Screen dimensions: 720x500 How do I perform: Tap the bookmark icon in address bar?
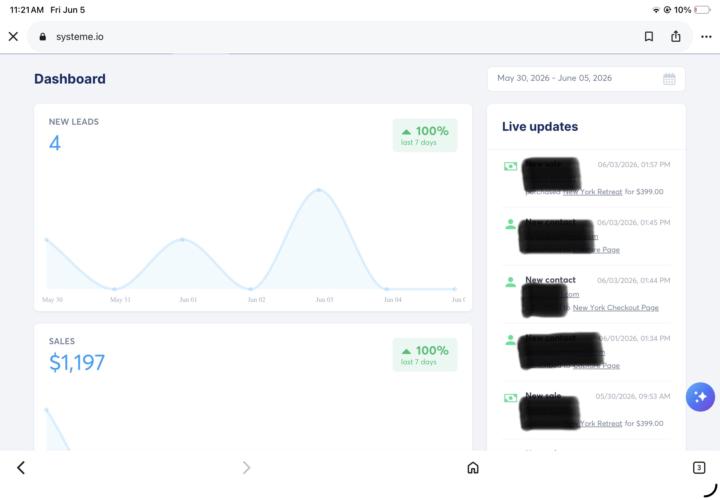tap(648, 36)
